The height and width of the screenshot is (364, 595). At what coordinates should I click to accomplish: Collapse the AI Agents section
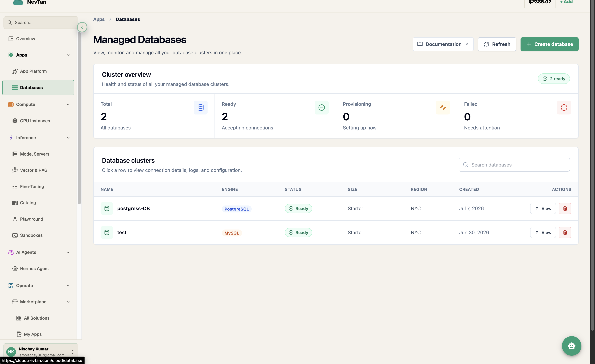[68, 252]
